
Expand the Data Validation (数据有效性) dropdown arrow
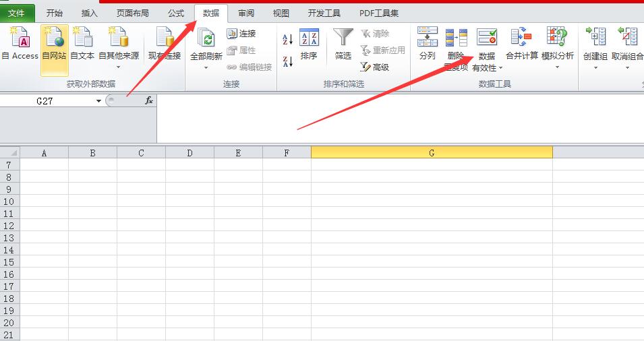point(500,68)
